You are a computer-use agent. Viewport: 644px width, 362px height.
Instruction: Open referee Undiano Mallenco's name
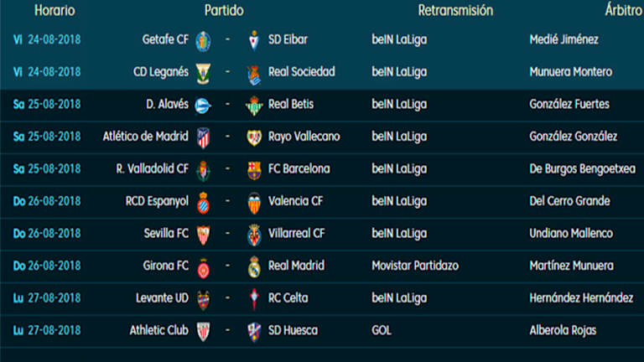pos(571,233)
